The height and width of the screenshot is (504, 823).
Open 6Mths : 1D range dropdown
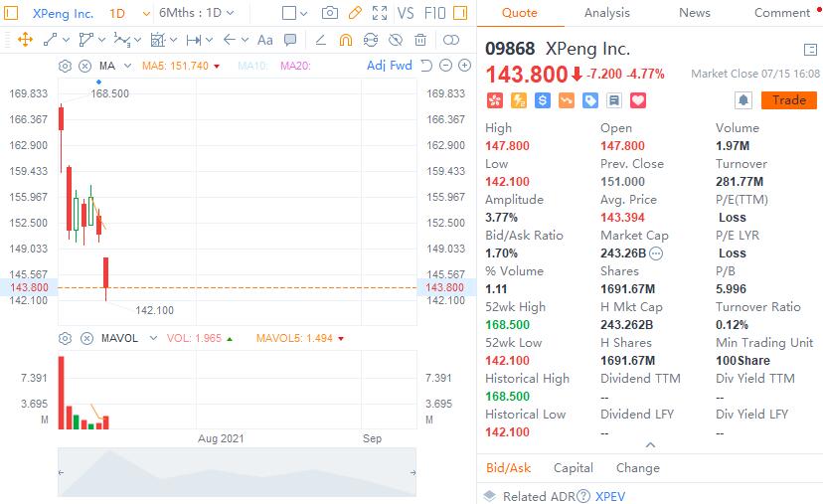pos(196,13)
